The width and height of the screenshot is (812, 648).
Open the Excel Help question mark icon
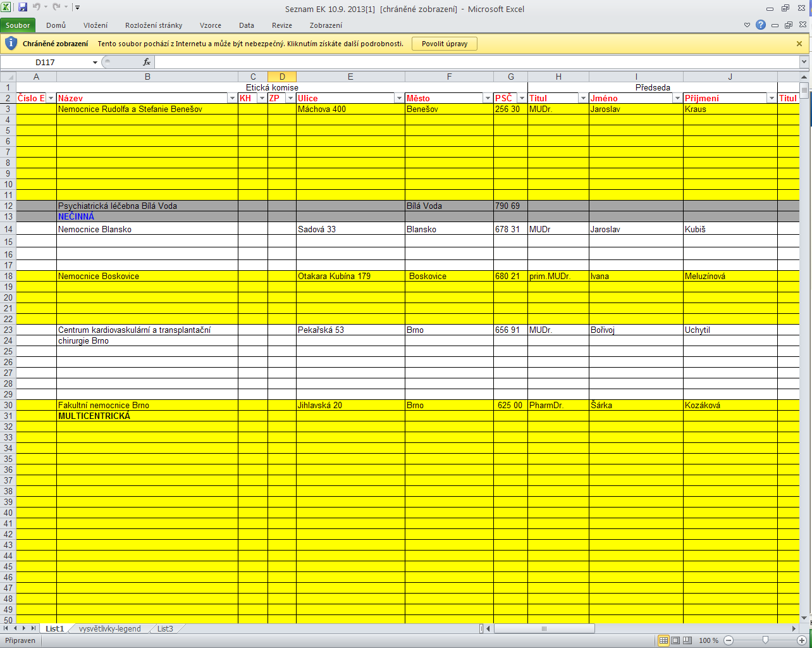[x=761, y=25]
